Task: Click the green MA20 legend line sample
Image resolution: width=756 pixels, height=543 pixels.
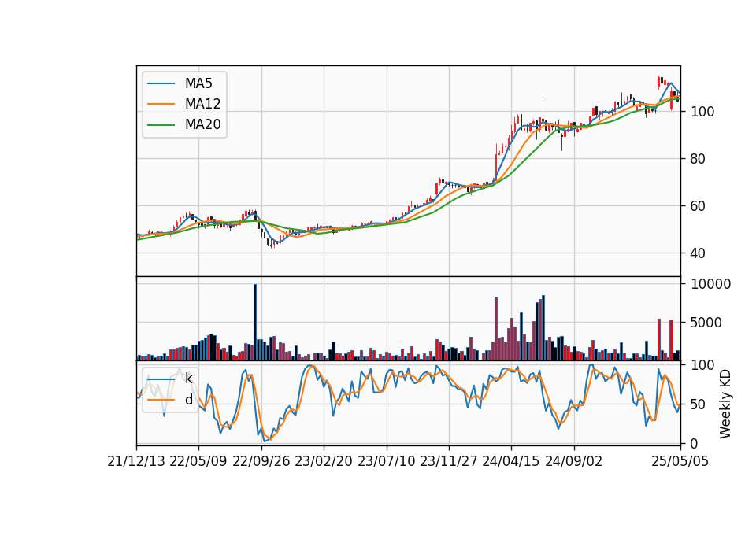Action: [161, 125]
